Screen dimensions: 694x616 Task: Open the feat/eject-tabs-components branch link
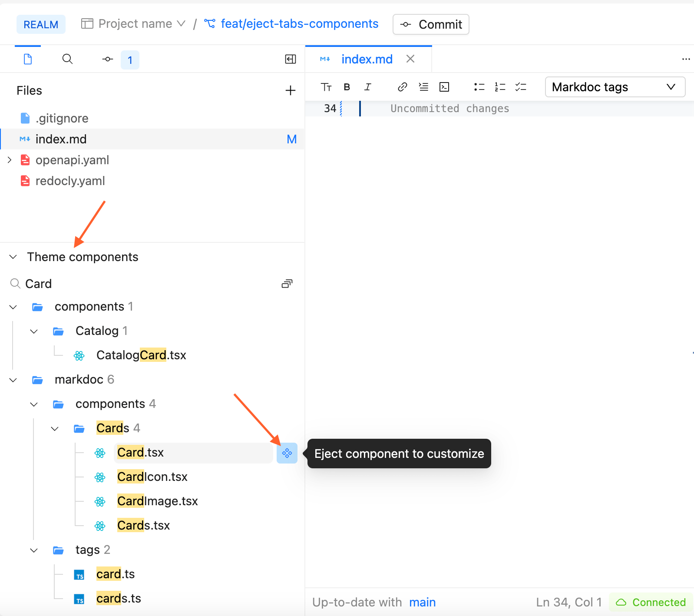coord(299,24)
